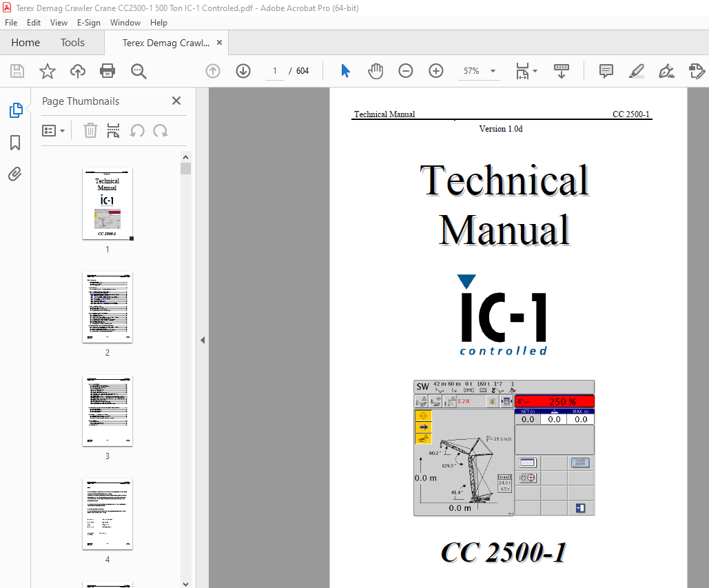Zoom out with minus icon

pyautogui.click(x=406, y=71)
